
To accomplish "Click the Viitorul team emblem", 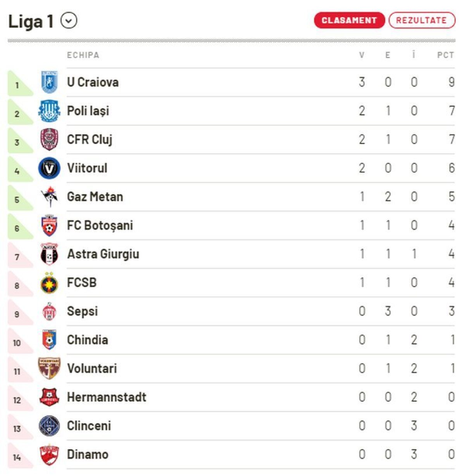I will click(49, 168).
